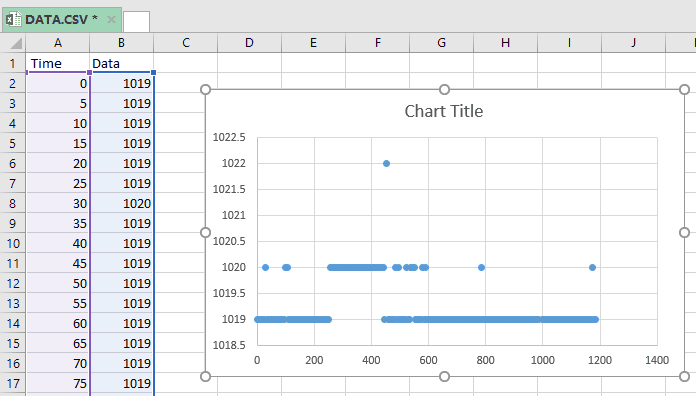Click the Time header cell A1

click(x=58, y=63)
